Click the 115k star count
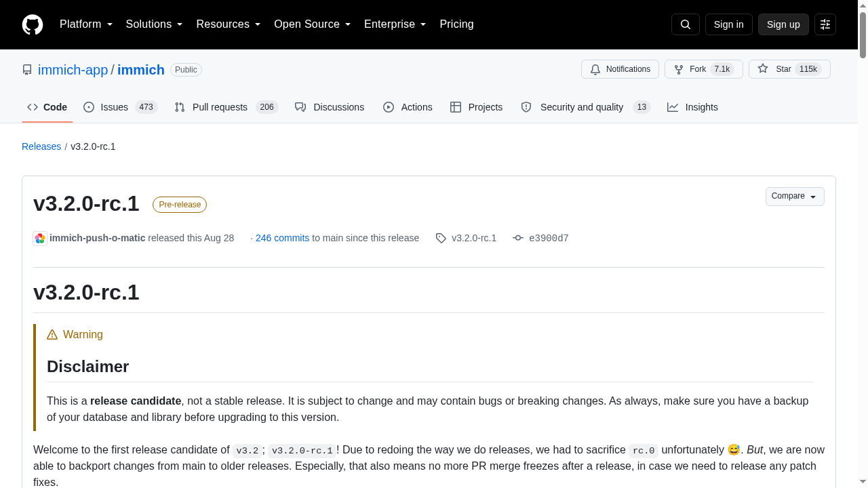 [x=808, y=69]
